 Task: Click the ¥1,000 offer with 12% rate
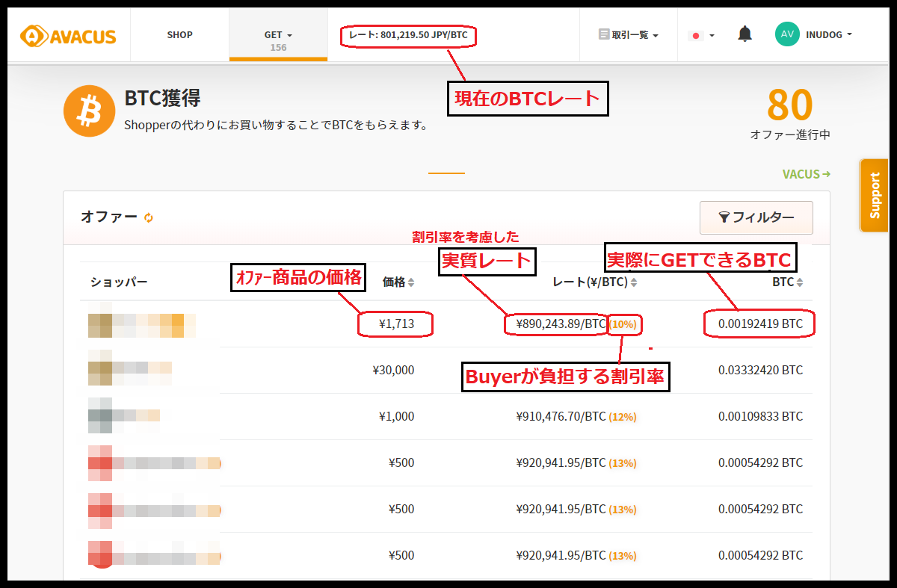tap(446, 417)
